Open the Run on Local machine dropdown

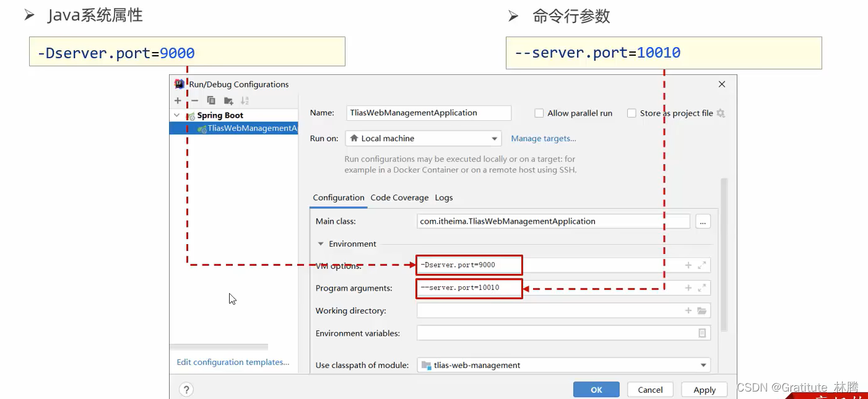[493, 138]
